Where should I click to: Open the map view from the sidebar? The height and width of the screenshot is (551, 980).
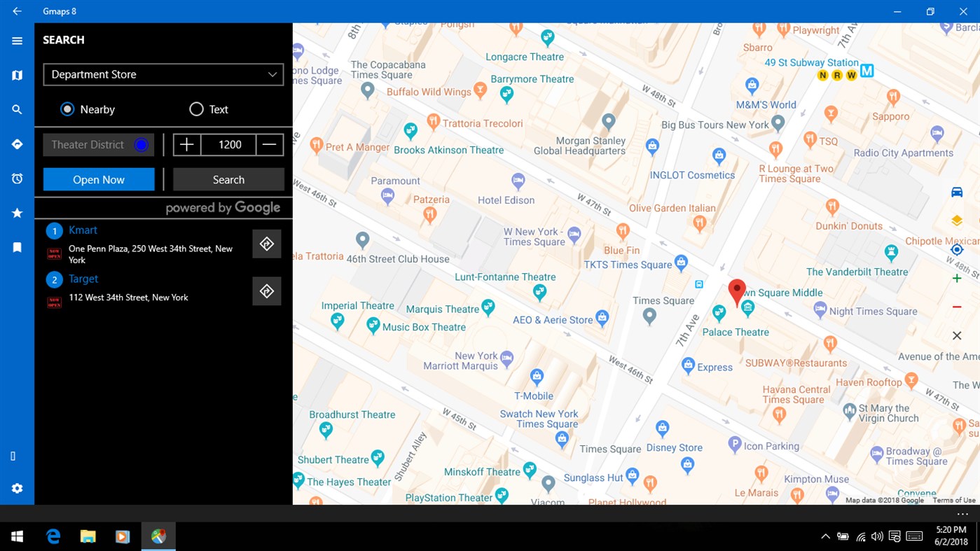point(16,75)
